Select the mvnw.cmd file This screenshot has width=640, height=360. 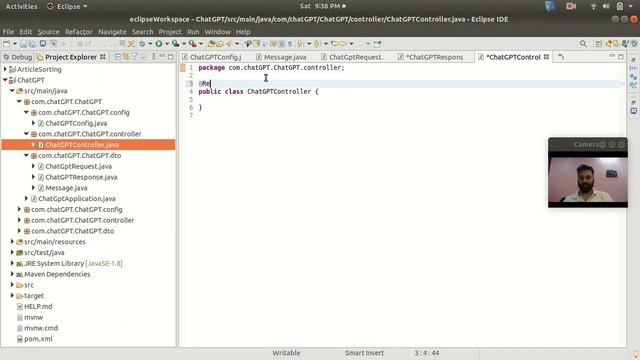click(41, 328)
